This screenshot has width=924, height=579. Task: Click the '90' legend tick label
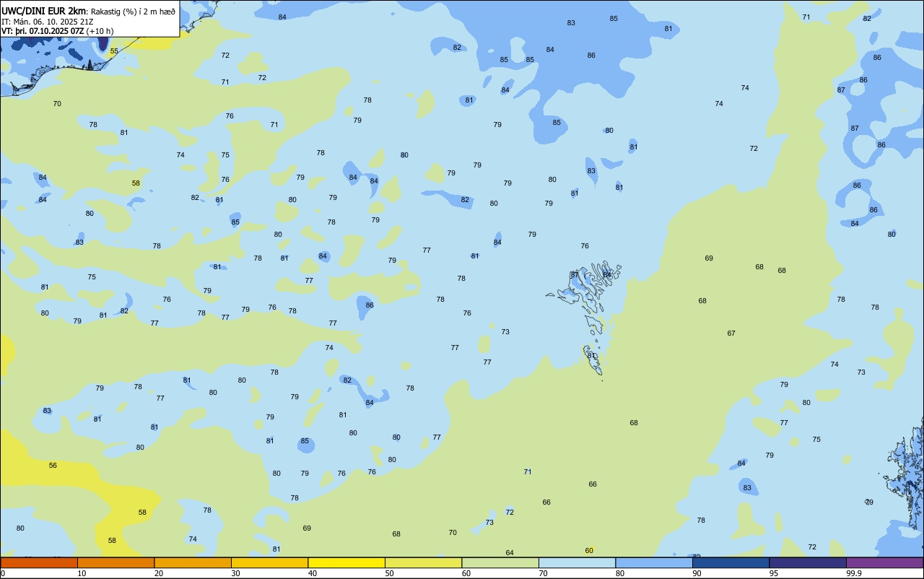[x=697, y=573]
